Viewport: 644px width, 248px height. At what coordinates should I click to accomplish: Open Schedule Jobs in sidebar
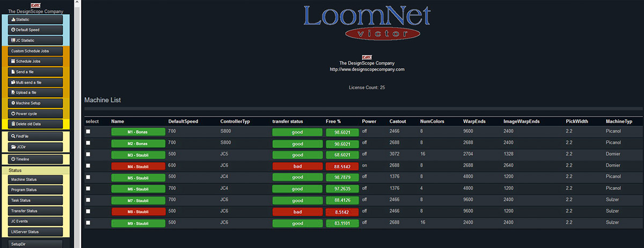coord(35,61)
